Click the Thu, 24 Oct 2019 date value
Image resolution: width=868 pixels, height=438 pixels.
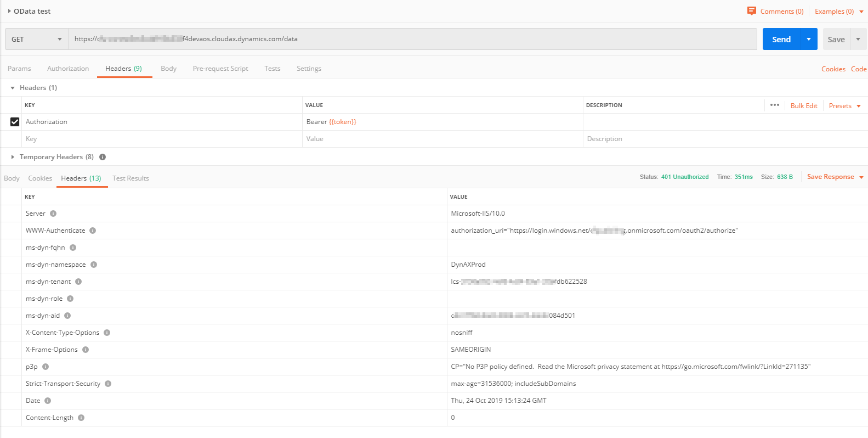pyautogui.click(x=498, y=401)
